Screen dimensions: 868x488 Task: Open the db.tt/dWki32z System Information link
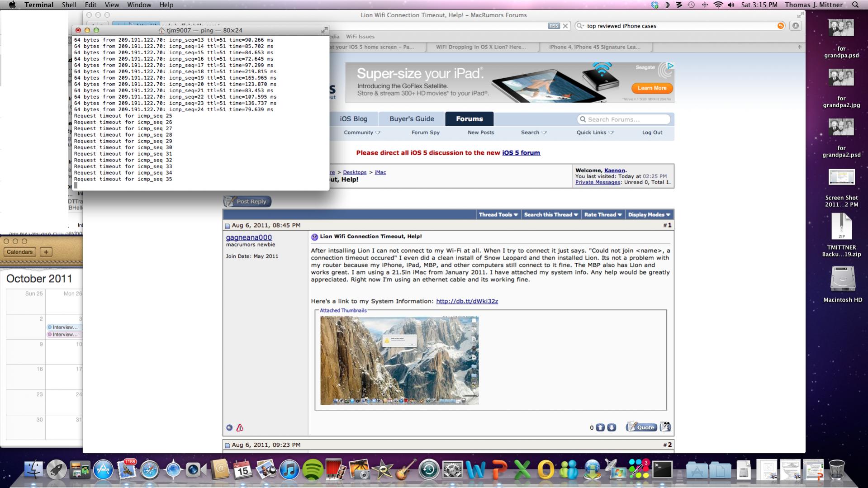tap(467, 301)
